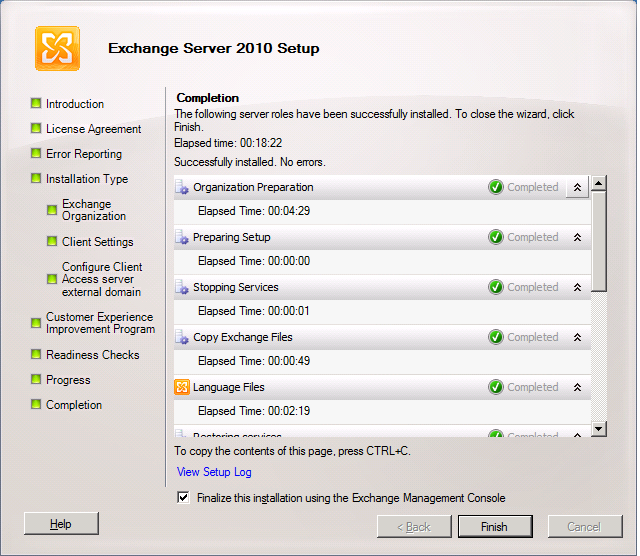Collapse the Language Files section
This screenshot has height=556, width=640.
(577, 387)
